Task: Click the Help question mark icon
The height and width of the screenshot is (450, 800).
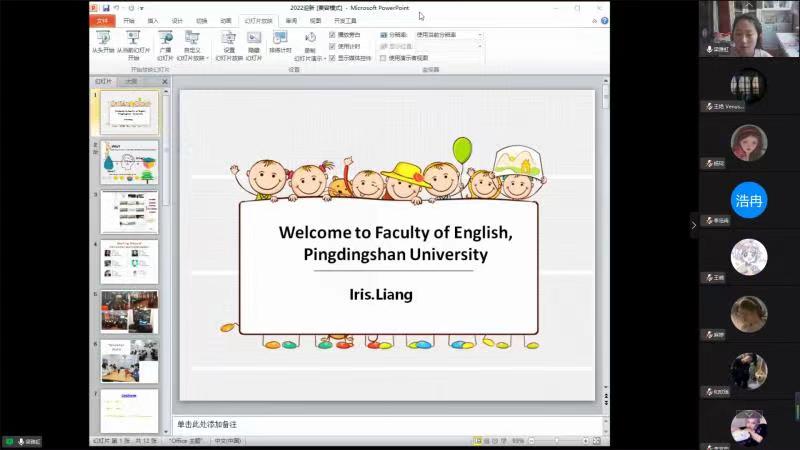Action: coord(604,20)
